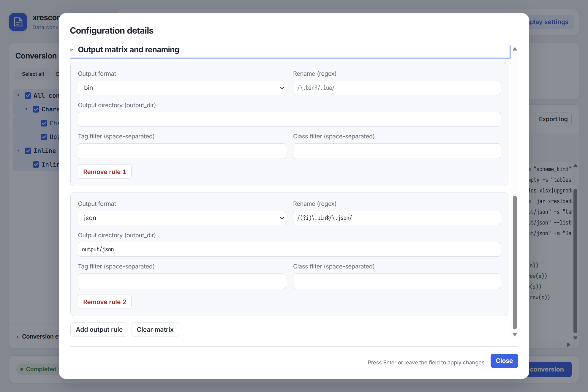Click the rule 1 Class filter input

point(397,151)
